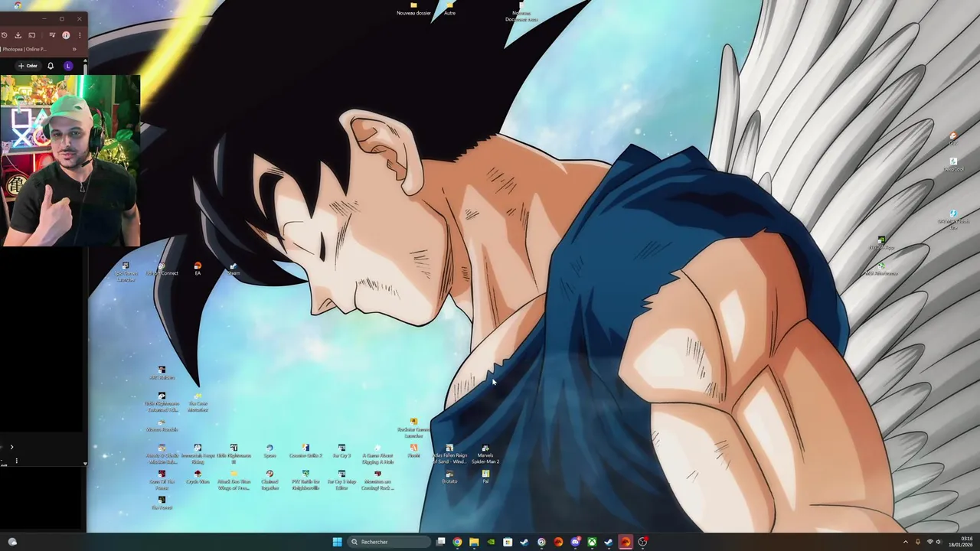
Task: Launch the Spore desktop shortcut
Action: coord(269,452)
